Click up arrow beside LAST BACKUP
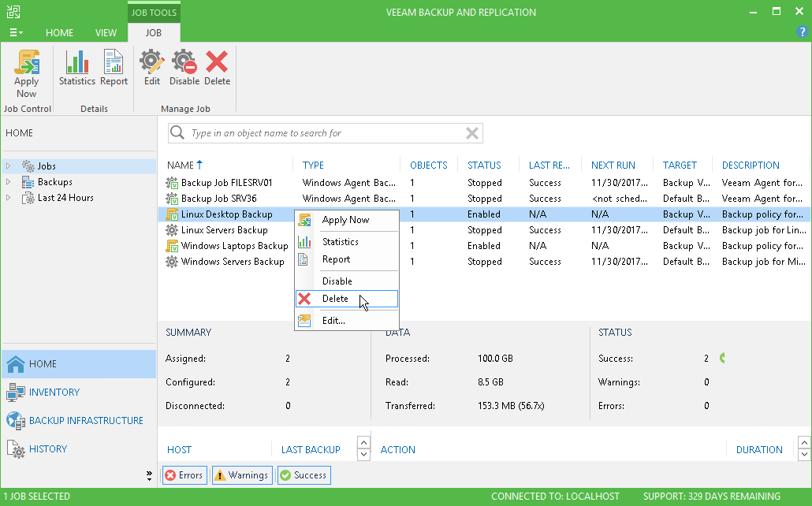 pyautogui.click(x=363, y=443)
